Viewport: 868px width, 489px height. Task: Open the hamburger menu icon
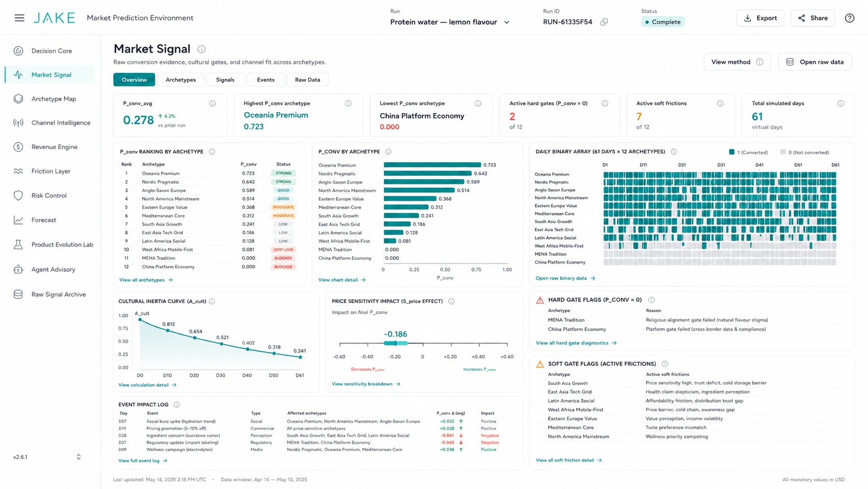(19, 18)
